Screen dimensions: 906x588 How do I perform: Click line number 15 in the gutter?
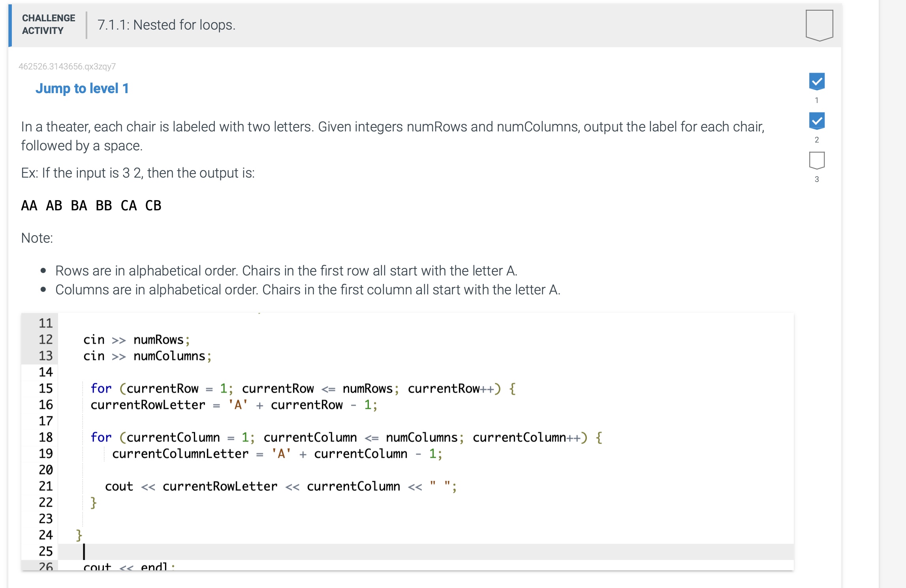pyautogui.click(x=45, y=389)
